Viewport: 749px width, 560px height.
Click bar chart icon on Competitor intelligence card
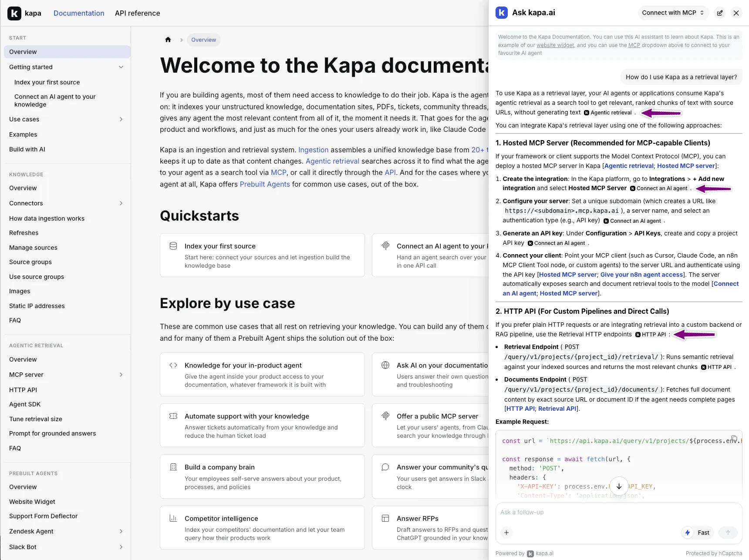(173, 518)
